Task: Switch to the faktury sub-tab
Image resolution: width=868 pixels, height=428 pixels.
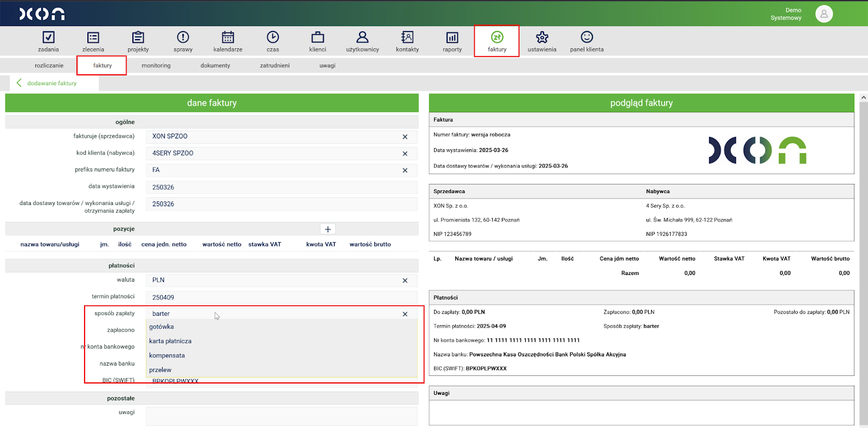Action: coord(103,66)
